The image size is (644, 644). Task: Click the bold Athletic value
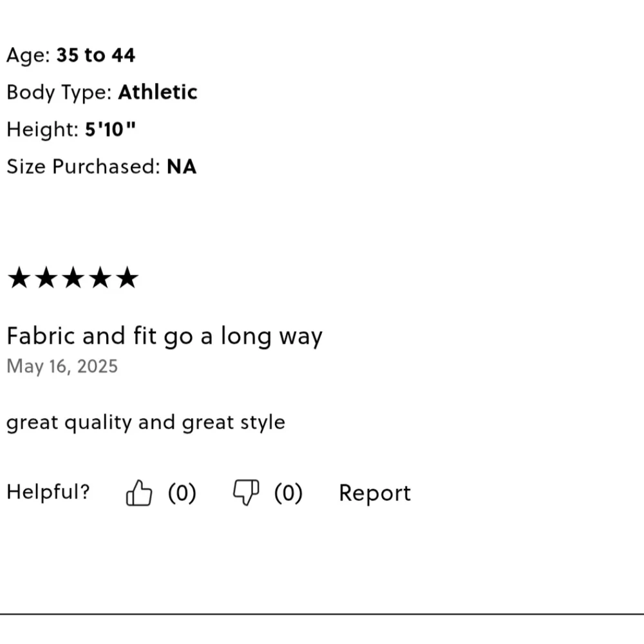158,92
